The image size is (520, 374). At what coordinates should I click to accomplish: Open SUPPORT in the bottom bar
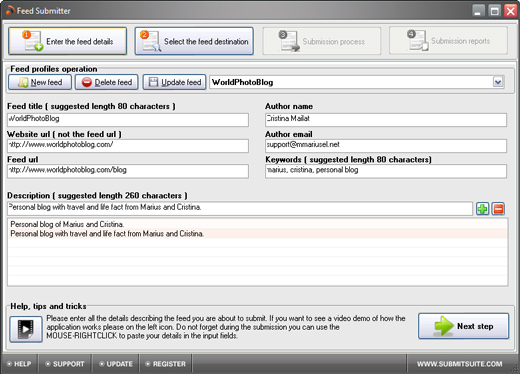coord(65,364)
